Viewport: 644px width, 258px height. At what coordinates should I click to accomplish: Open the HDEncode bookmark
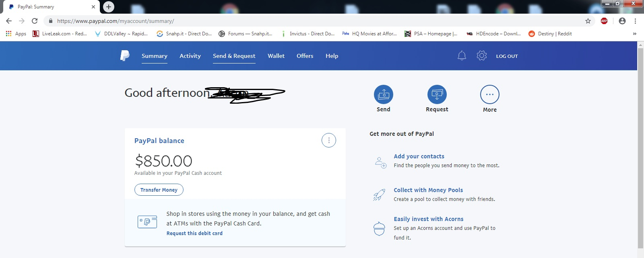coord(493,34)
